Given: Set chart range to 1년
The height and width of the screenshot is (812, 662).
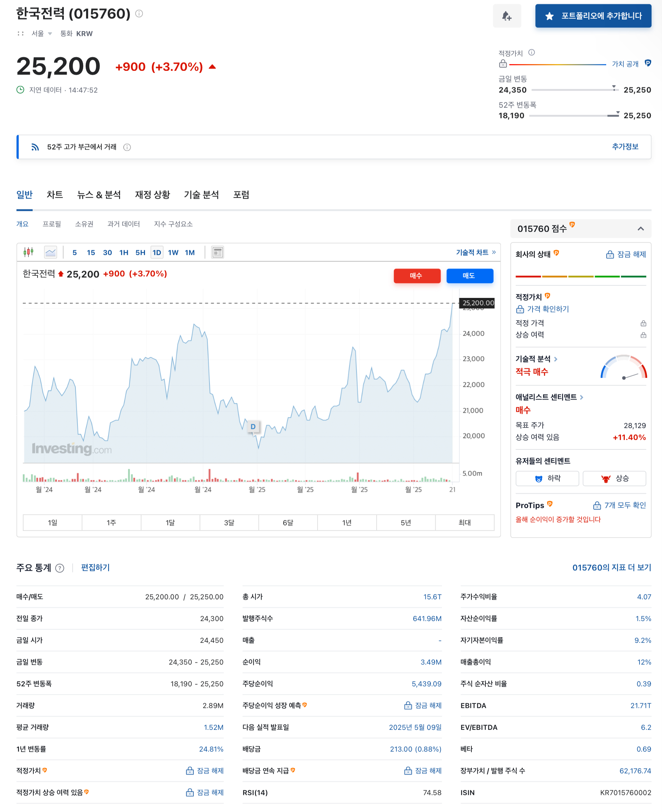Looking at the screenshot, I should coord(347,523).
